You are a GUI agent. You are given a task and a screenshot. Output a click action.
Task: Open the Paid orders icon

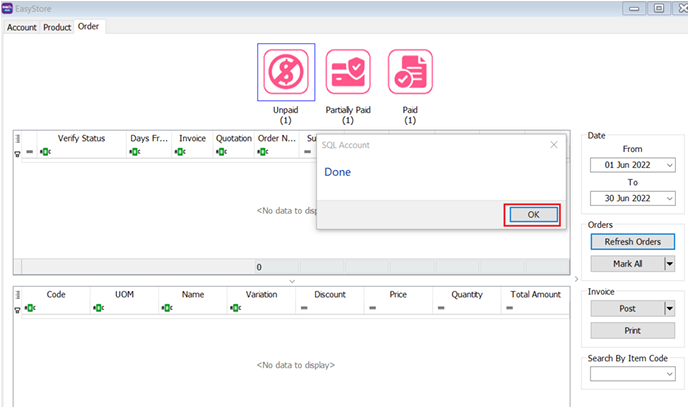click(x=410, y=72)
